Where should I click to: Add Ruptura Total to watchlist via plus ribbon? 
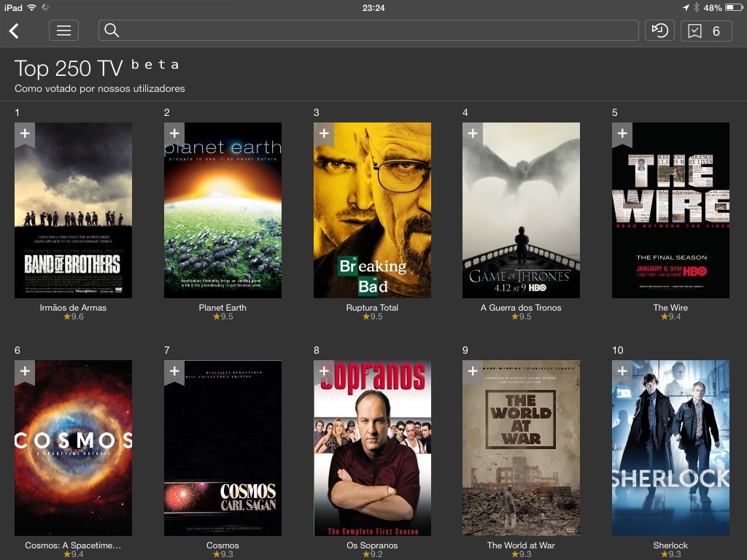323,133
